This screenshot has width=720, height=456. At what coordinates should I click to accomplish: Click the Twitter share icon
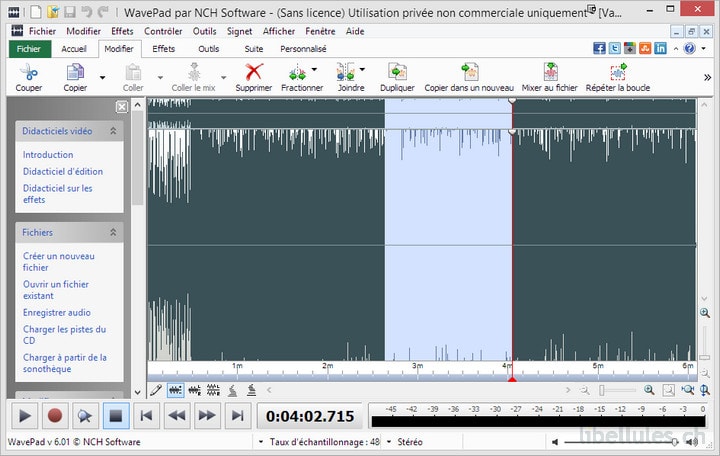click(x=614, y=48)
